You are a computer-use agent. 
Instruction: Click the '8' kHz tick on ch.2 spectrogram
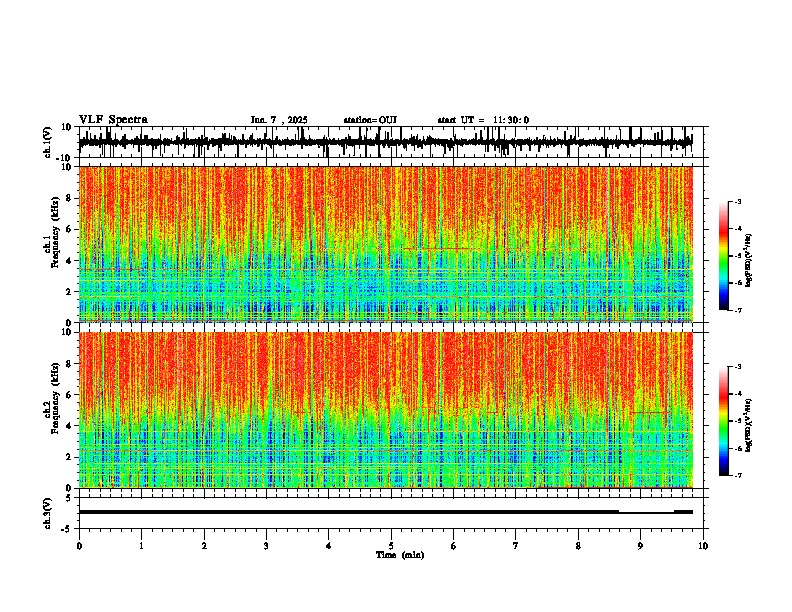tap(69, 364)
